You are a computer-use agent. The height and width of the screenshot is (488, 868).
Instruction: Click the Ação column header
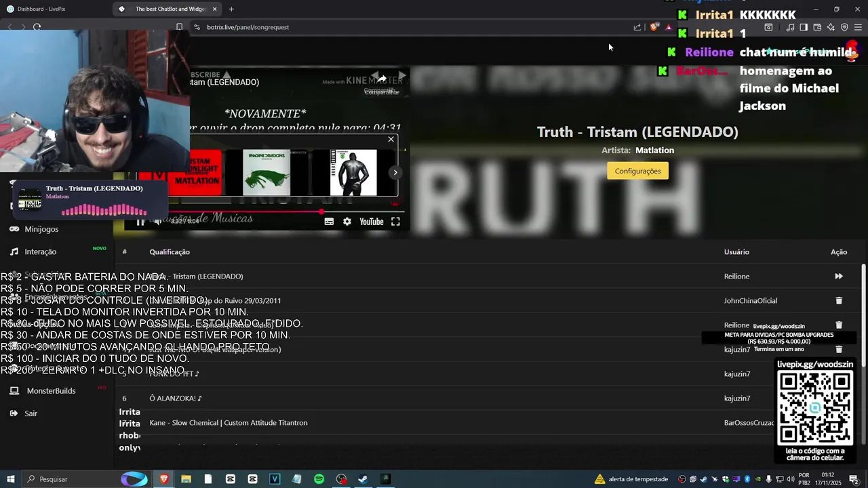(x=839, y=251)
